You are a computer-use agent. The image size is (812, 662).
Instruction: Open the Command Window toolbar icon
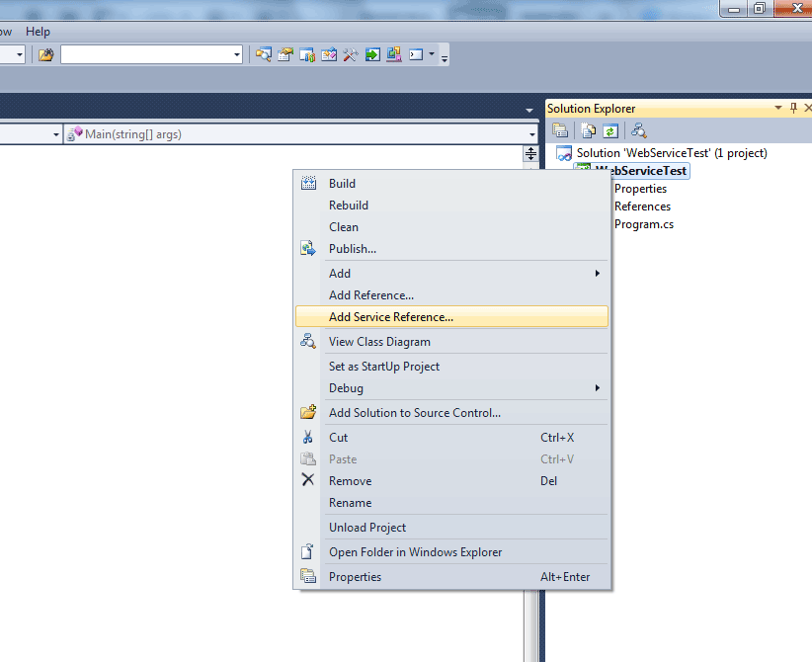pos(416,54)
